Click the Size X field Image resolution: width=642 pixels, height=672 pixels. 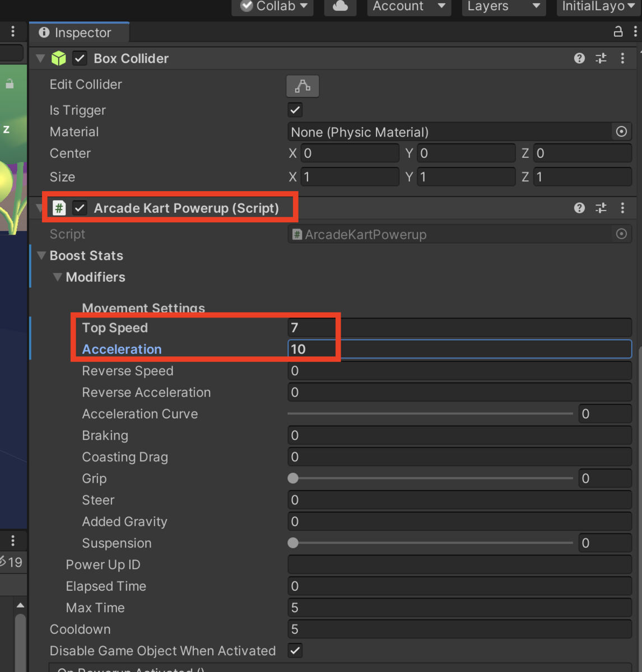[350, 177]
